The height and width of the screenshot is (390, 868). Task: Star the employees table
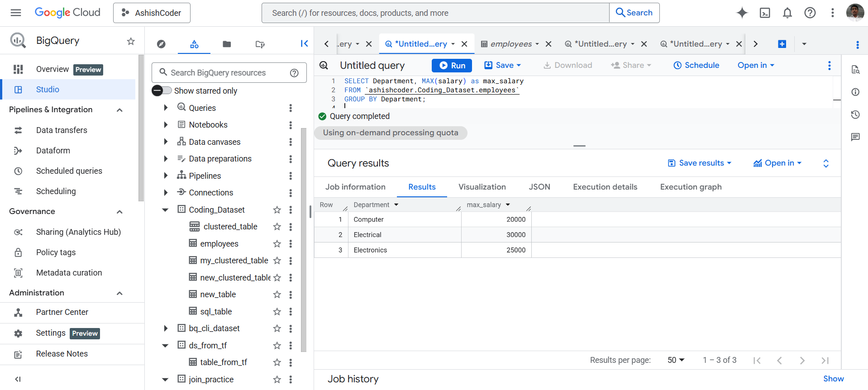click(x=277, y=244)
